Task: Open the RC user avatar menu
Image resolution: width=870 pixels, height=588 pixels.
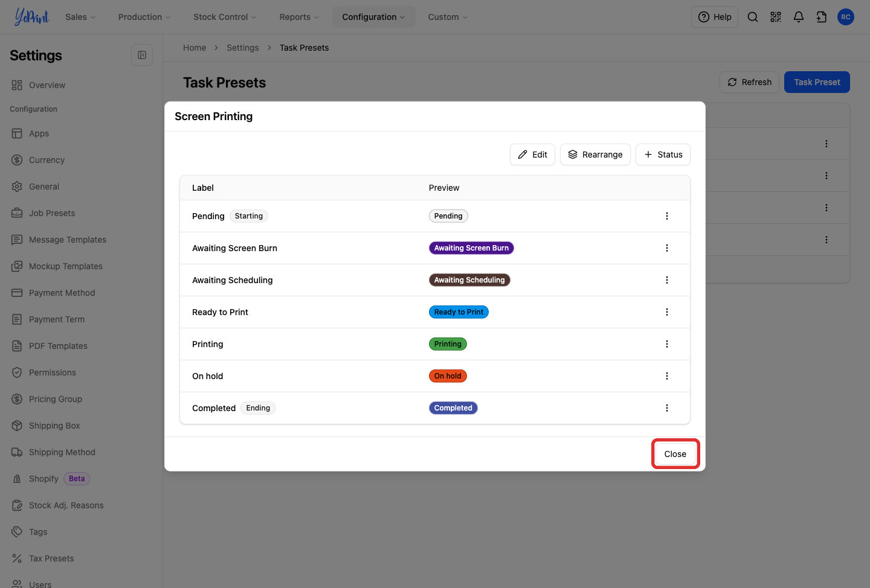Action: click(x=846, y=17)
